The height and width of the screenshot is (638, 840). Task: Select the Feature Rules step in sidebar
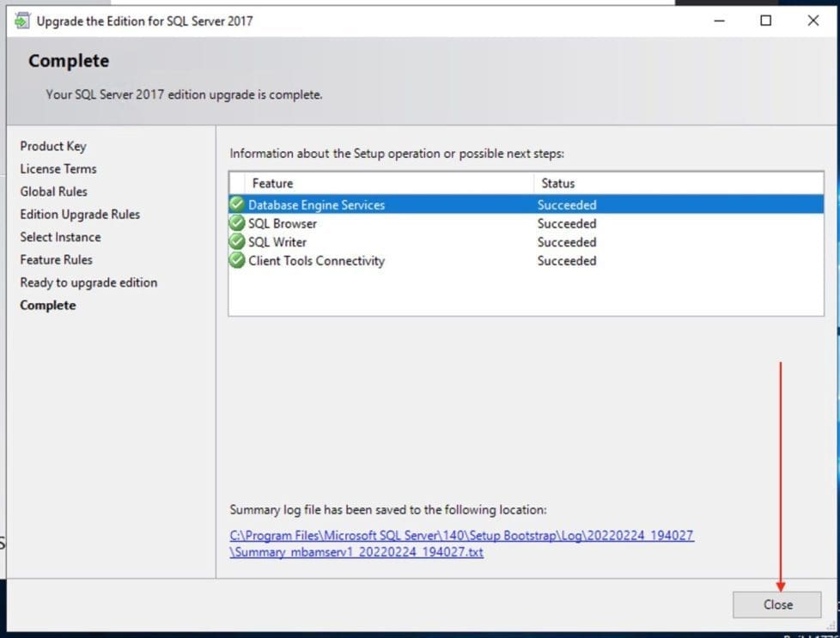[56, 260]
